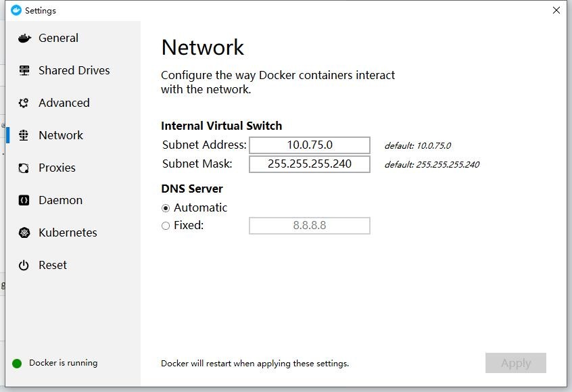This screenshot has width=572, height=392.
Task: Click the 'Internal Virtual Switch' heading
Action: 222,126
